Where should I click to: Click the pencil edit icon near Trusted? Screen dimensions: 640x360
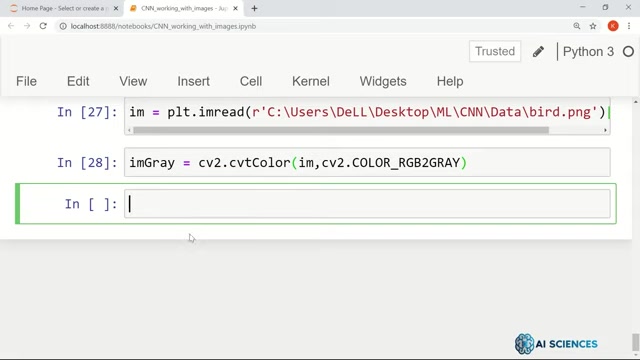coord(538,51)
